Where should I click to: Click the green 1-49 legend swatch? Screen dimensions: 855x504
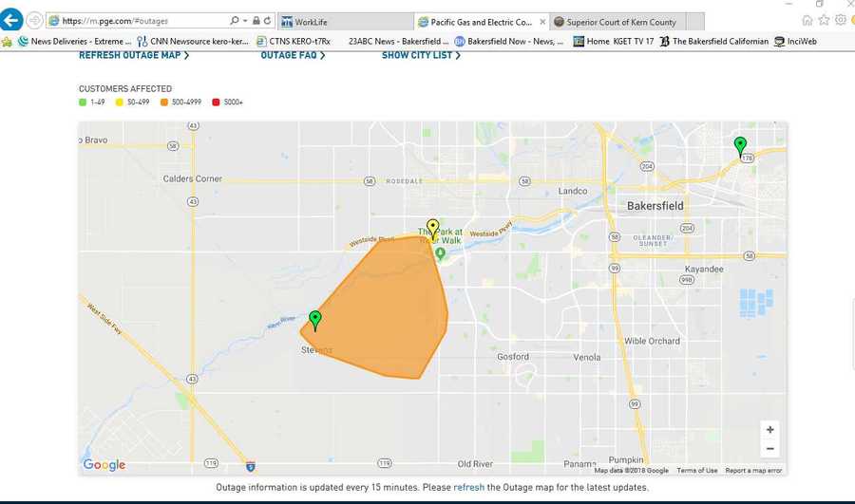(83, 102)
